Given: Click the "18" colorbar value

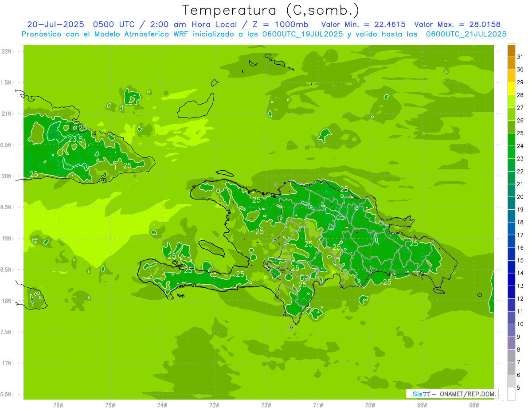Looking at the screenshot, I should click(x=520, y=222).
